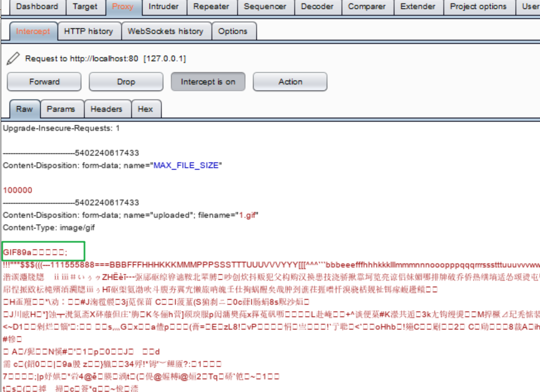Switch to the Decoder tab
Screen dimensions: 540x392
click(317, 7)
